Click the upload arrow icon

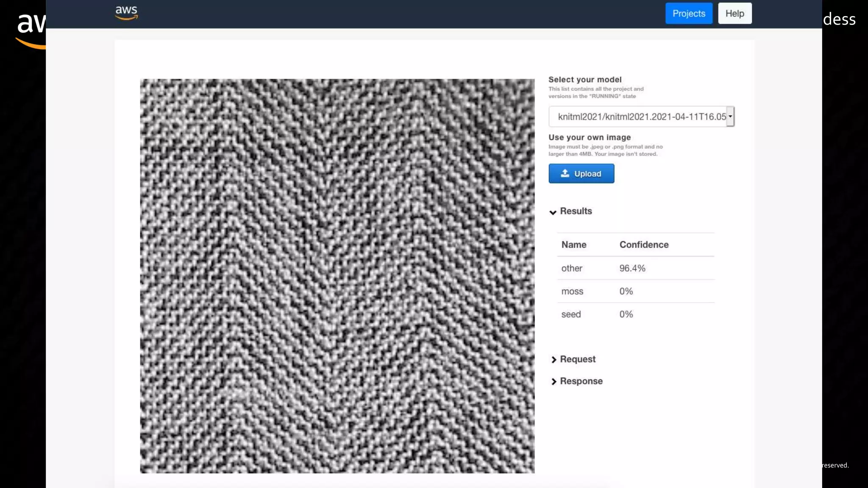pyautogui.click(x=565, y=173)
